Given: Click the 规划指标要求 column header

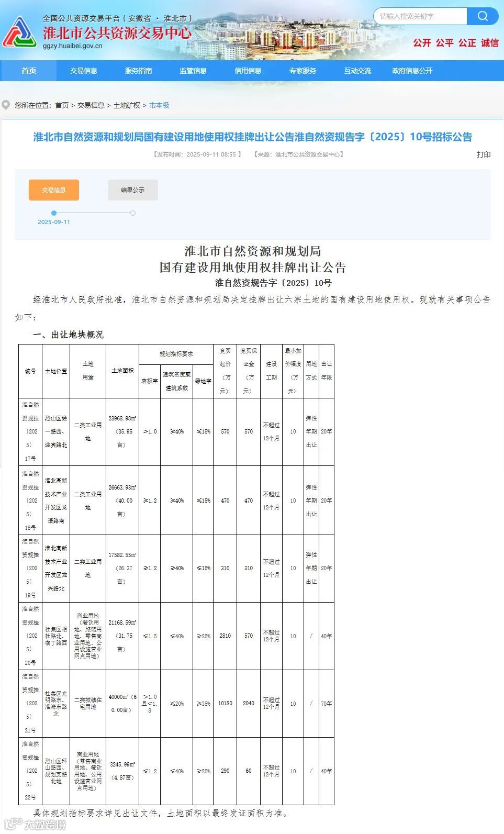Looking at the screenshot, I should 176,354.
